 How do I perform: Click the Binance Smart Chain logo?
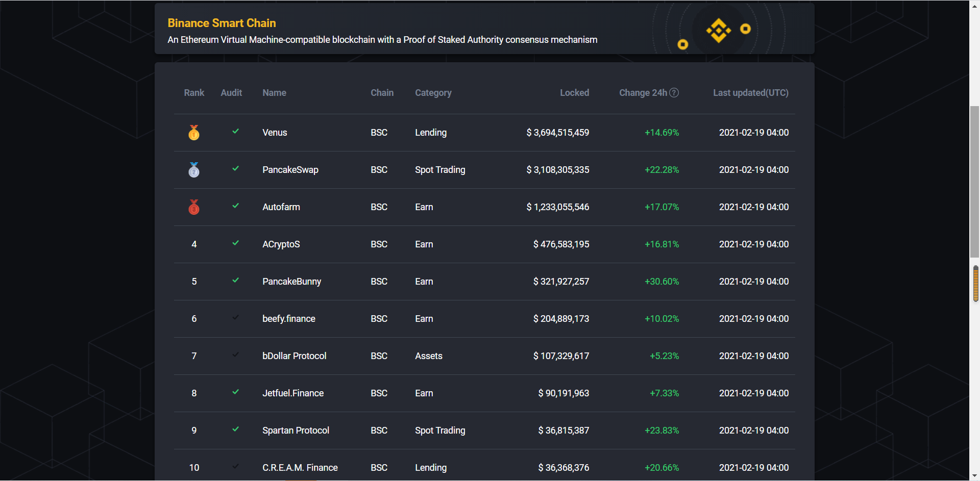[x=719, y=31]
